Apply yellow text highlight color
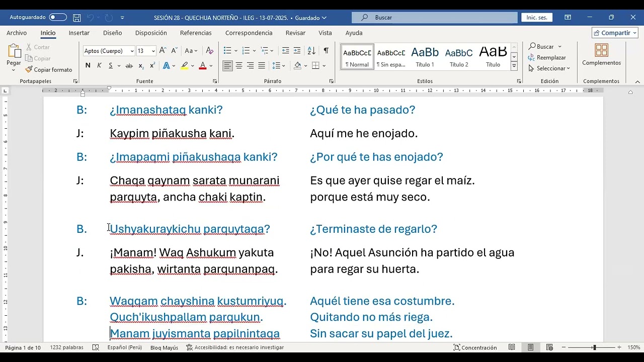Viewport: 644px width, 362px height. (184, 65)
